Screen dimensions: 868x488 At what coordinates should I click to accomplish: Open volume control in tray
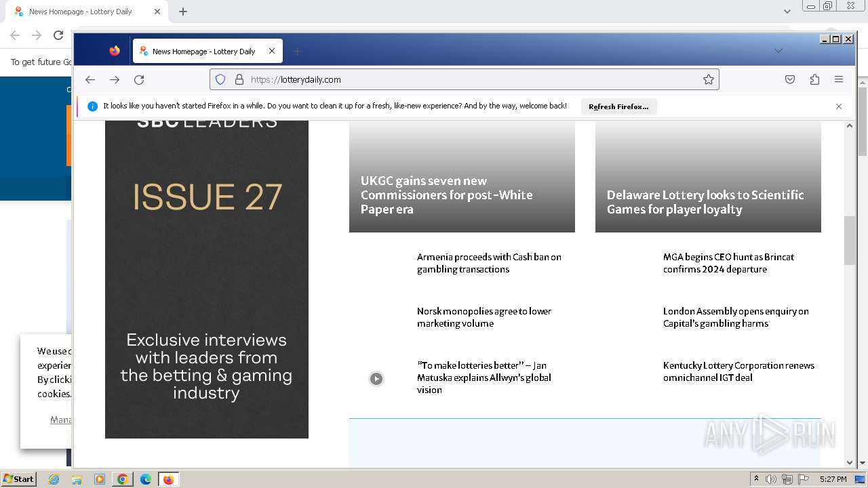coord(771,479)
